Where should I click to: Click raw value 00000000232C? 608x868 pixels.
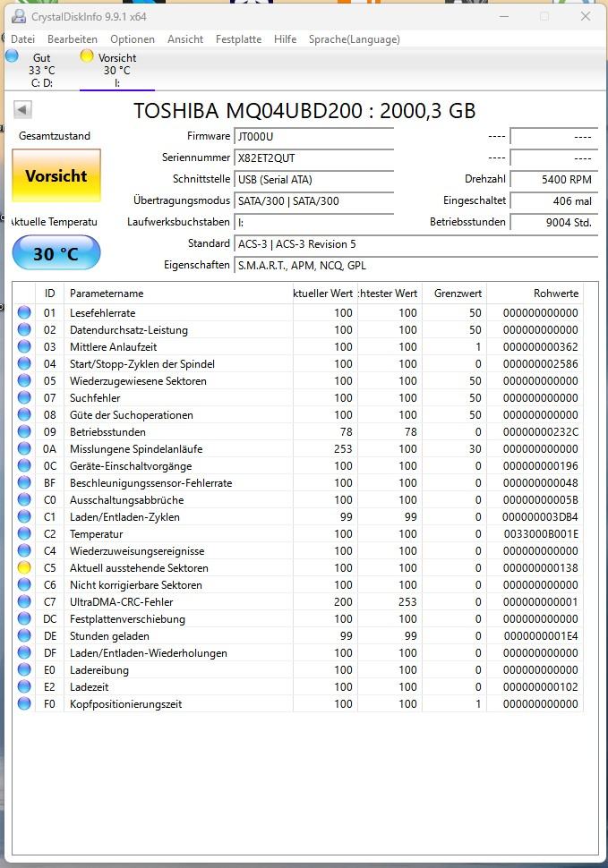pyautogui.click(x=541, y=432)
